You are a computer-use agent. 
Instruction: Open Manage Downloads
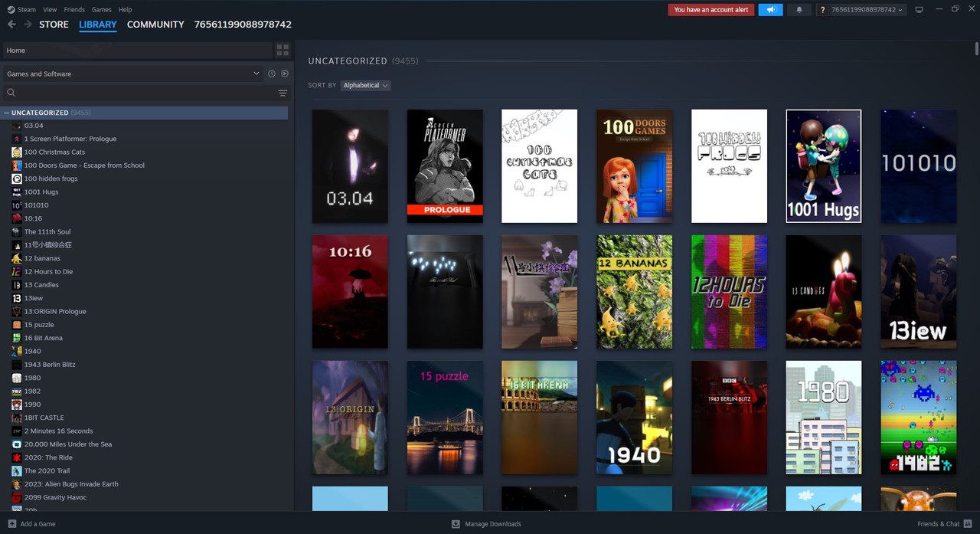coord(486,524)
